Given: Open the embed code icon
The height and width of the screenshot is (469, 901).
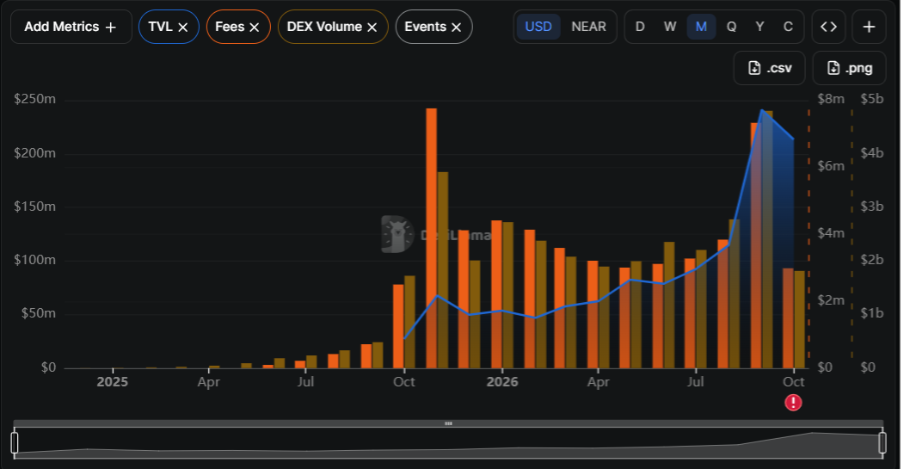Looking at the screenshot, I should (x=828, y=27).
